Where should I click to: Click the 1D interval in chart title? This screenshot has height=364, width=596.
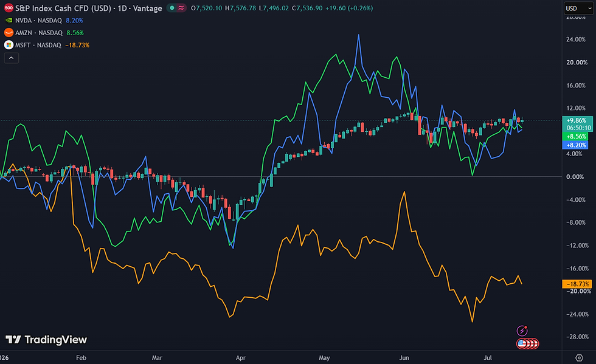point(122,8)
